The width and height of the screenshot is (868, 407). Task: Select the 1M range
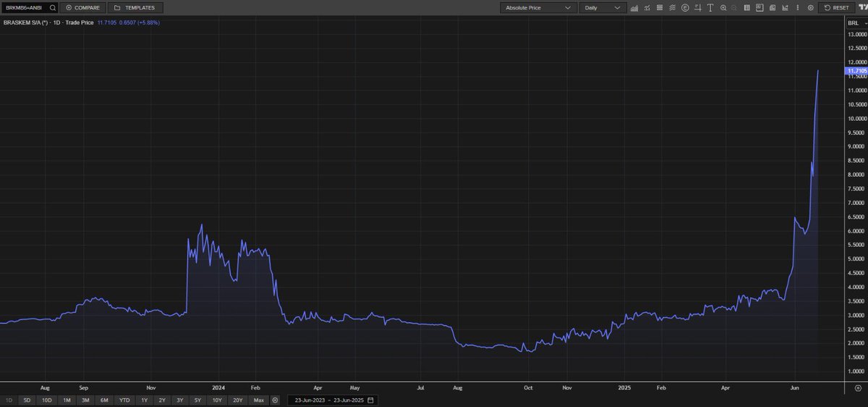(66, 400)
